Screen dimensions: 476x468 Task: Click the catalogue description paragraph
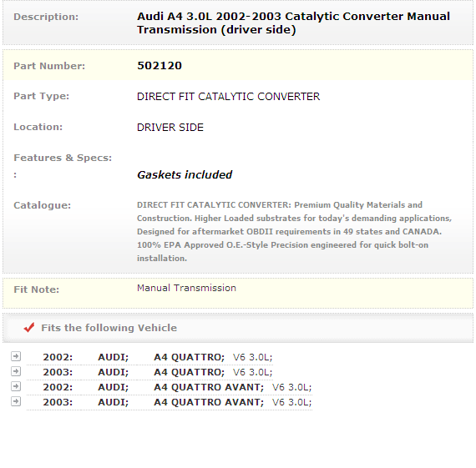coord(294,231)
